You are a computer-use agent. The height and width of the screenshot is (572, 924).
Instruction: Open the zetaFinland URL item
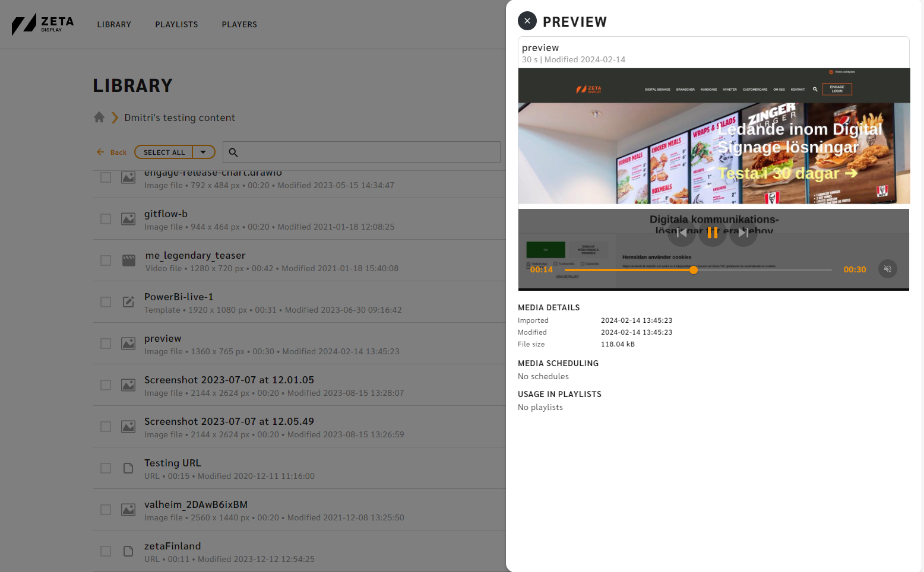tap(173, 546)
